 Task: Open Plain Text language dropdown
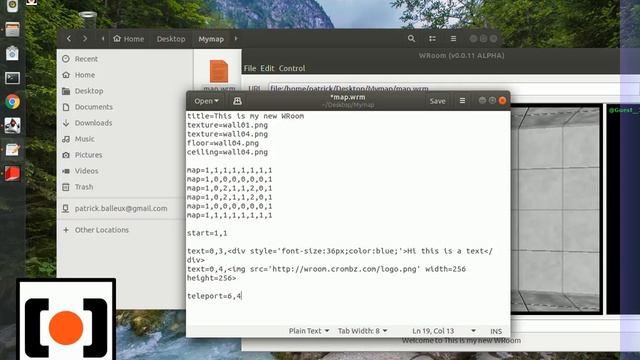(309, 331)
